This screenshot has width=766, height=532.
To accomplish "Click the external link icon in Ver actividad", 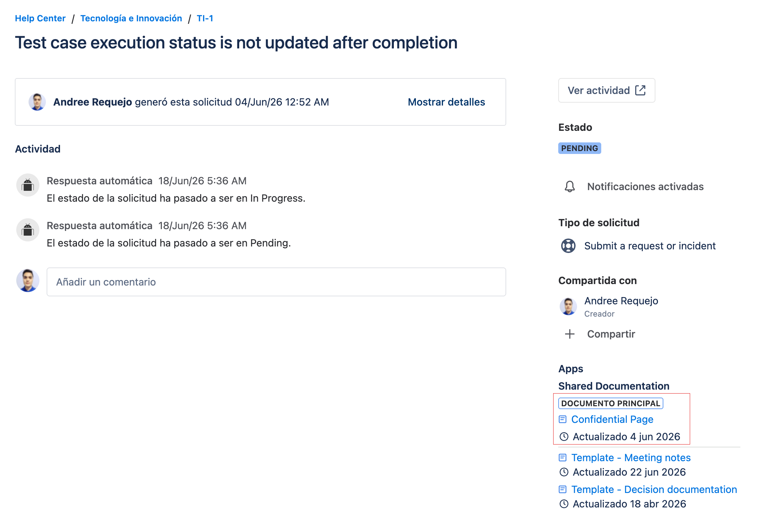I will [640, 90].
